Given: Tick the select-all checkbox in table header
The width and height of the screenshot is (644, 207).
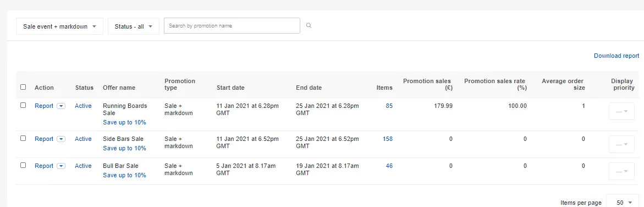Looking at the screenshot, I should (x=23, y=87).
